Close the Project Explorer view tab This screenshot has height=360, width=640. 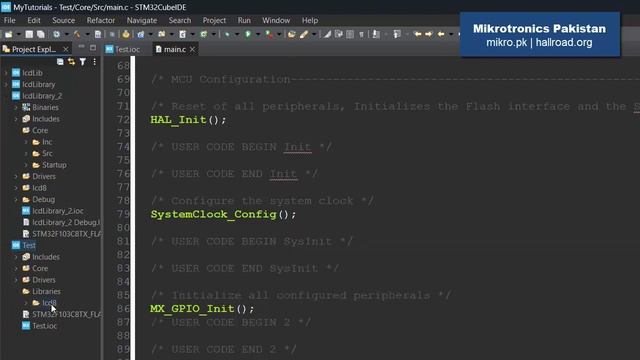tap(66, 49)
